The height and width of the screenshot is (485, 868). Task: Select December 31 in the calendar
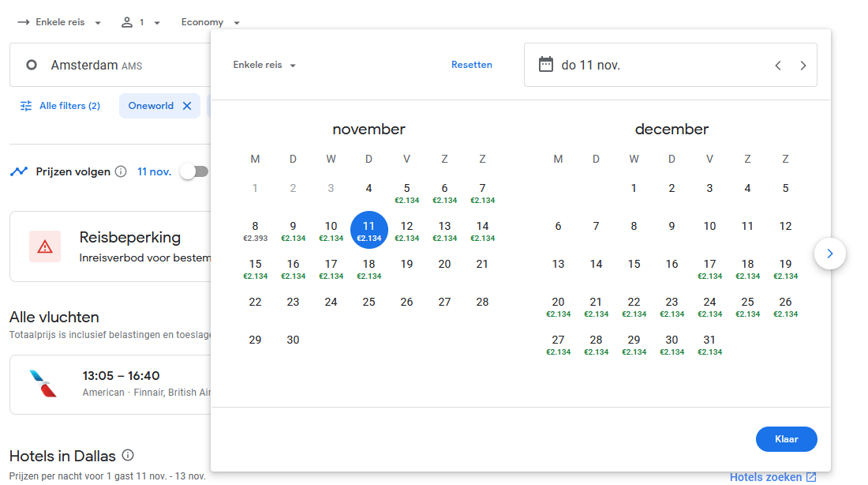(709, 344)
